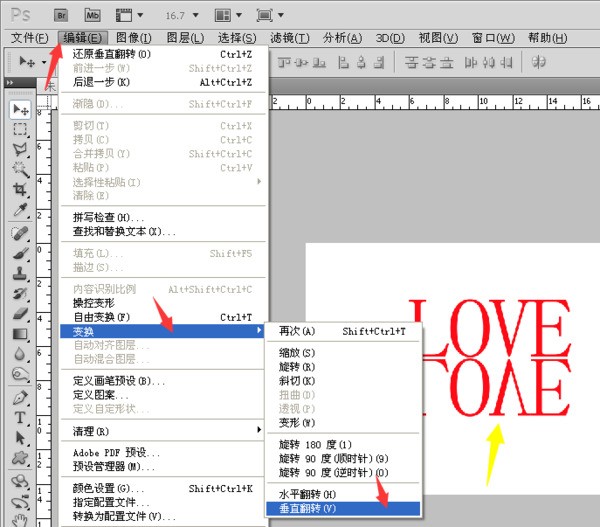
Task: Select the Brush tool
Action: tap(20, 253)
